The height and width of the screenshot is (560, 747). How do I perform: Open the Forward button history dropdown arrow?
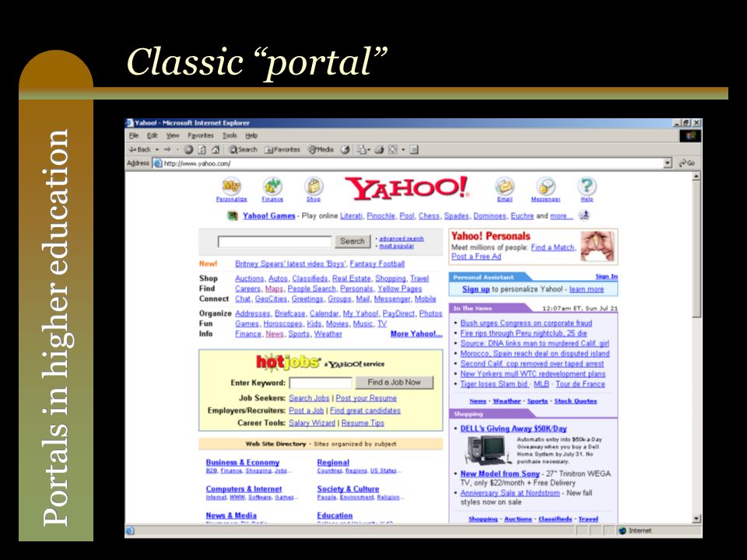[177, 149]
